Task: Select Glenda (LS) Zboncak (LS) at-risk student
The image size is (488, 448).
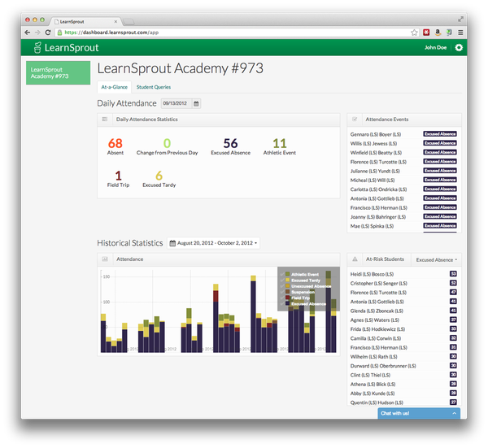Action: point(377,311)
